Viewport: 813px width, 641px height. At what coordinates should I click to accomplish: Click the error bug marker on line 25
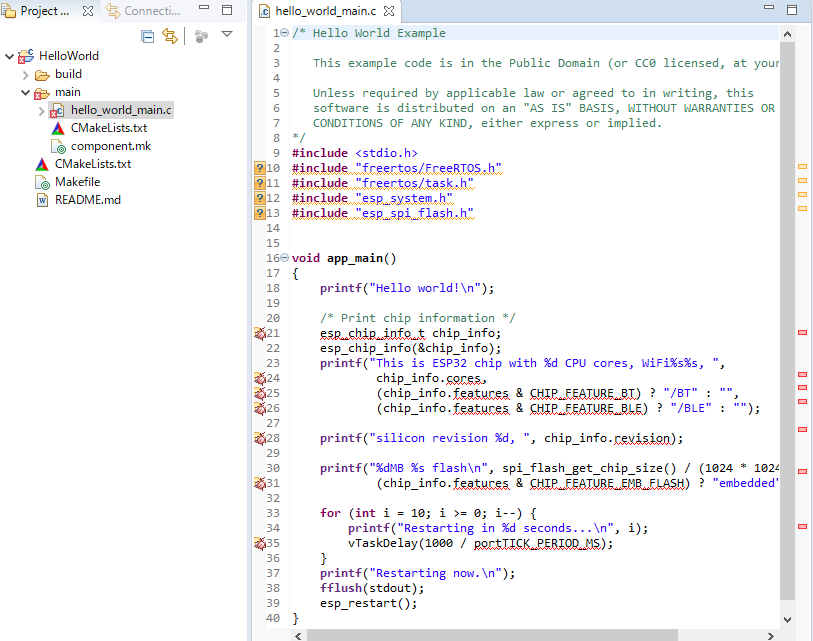[x=260, y=393]
